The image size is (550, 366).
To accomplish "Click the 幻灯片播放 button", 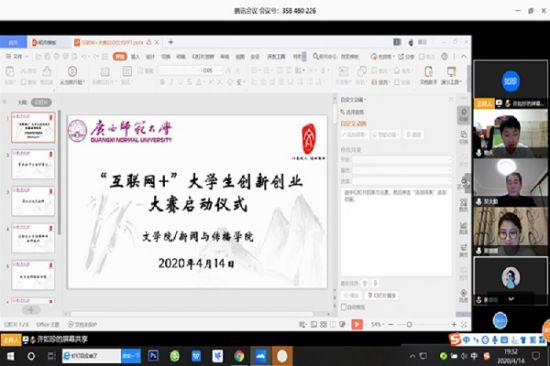I will tap(382, 295).
